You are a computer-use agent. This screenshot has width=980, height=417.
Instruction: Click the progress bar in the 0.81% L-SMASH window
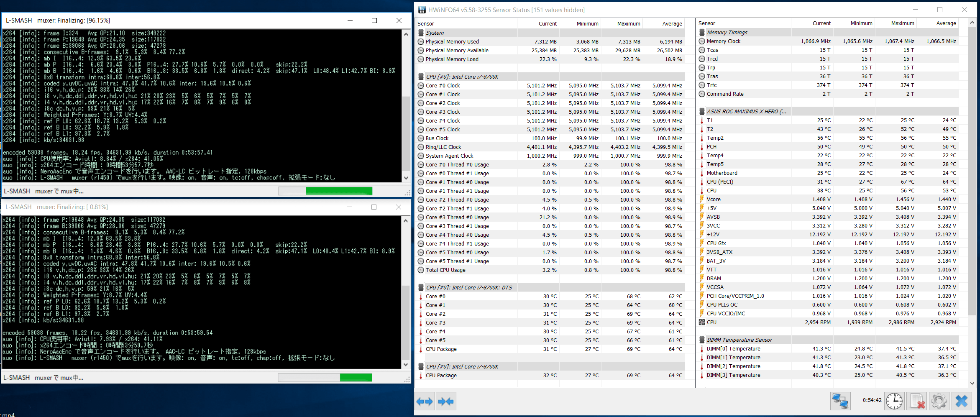(325, 378)
